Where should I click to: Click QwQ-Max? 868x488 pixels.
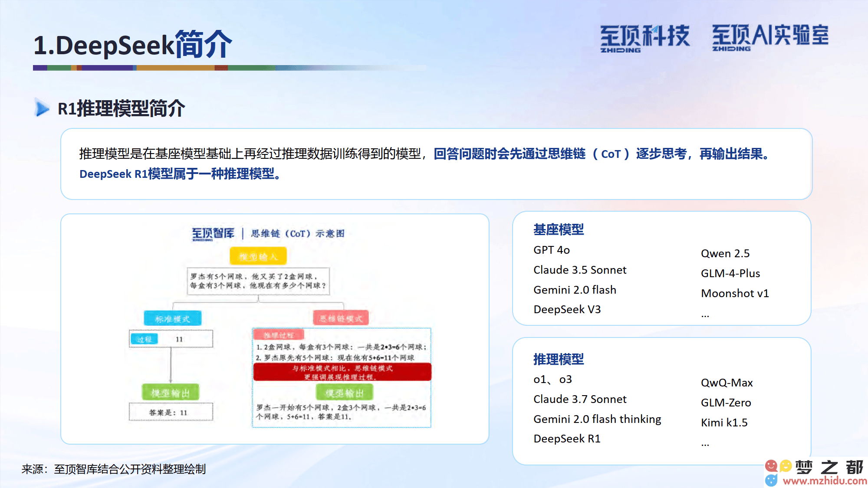pyautogui.click(x=727, y=383)
